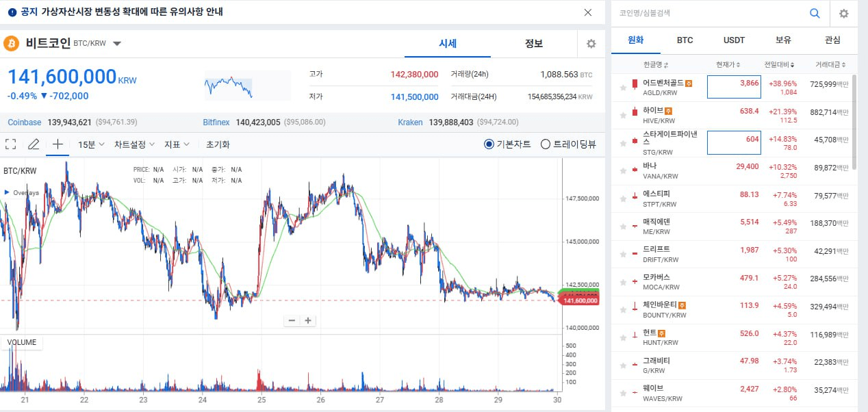868x412 pixels.
Task: Open 15분 interval dropdown
Action: coord(91,144)
